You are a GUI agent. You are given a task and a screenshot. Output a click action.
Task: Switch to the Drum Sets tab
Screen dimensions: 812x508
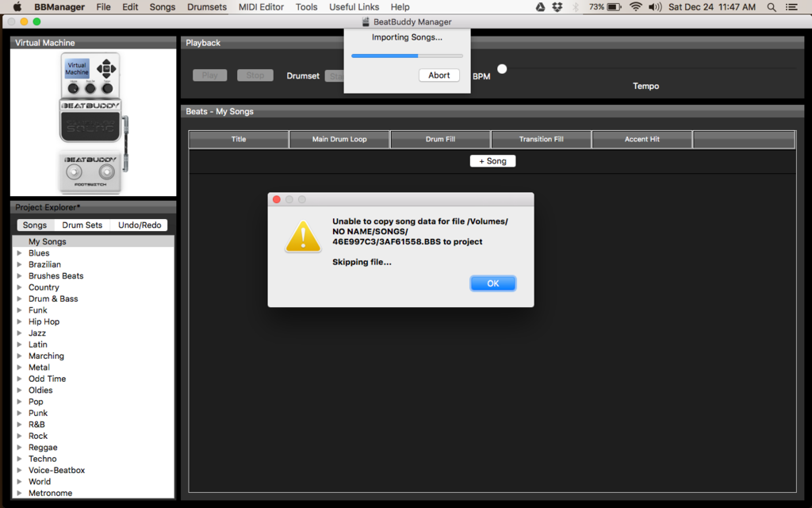82,225
